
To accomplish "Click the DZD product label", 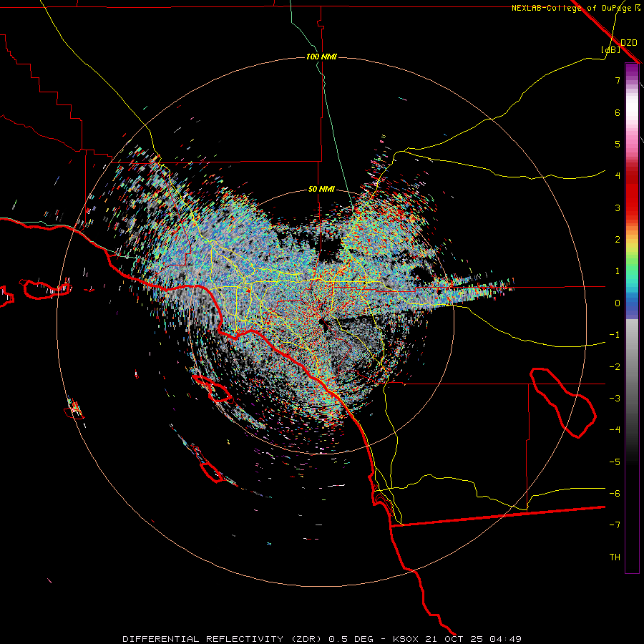I will point(629,43).
